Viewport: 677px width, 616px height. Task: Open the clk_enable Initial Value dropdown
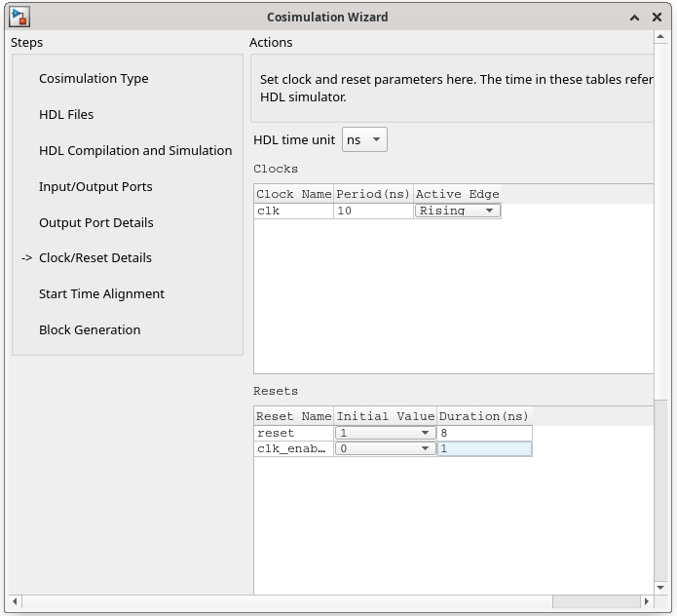click(x=385, y=448)
